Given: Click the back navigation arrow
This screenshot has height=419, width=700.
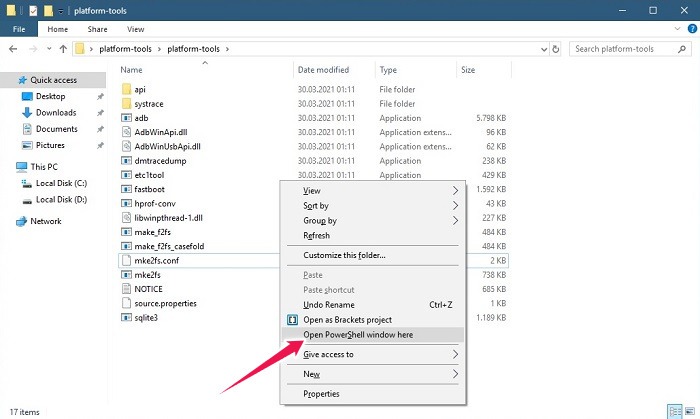Looking at the screenshot, I should (x=13, y=48).
